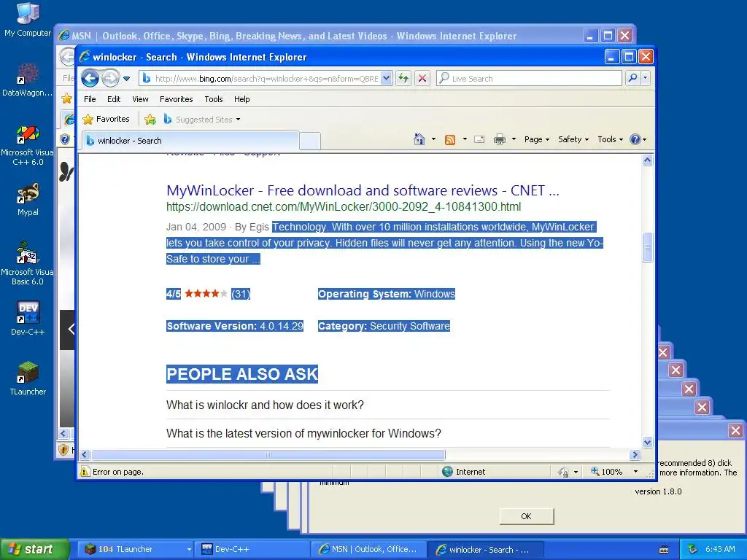Image resolution: width=747 pixels, height=560 pixels.
Task: Select the TLauncher desktop icon
Action: (x=28, y=378)
